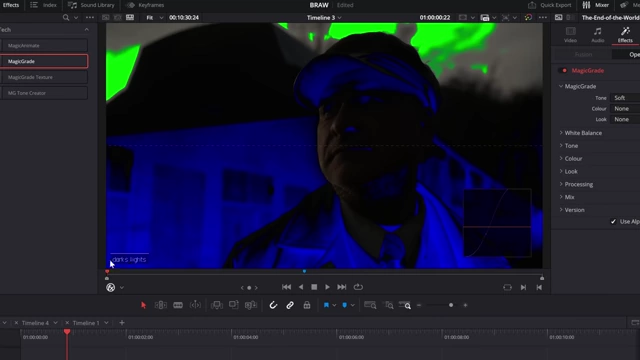Open the search filter dropdown arrow
This screenshot has height=360, width=640.
coord(76,18)
